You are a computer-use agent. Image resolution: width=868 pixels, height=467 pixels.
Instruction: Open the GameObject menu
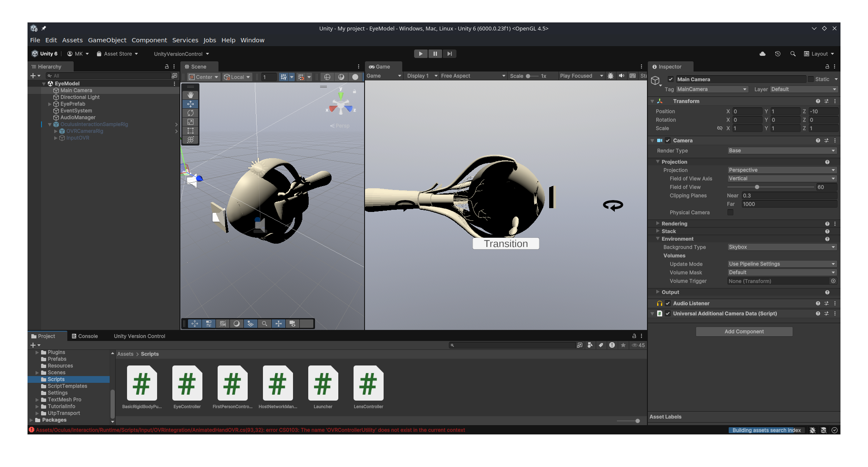pos(107,40)
